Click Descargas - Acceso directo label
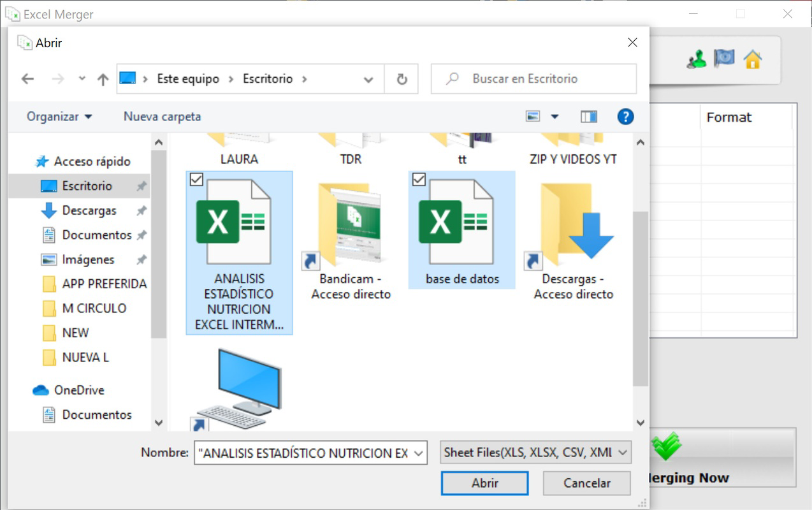This screenshot has height=510, width=812. tap(574, 287)
